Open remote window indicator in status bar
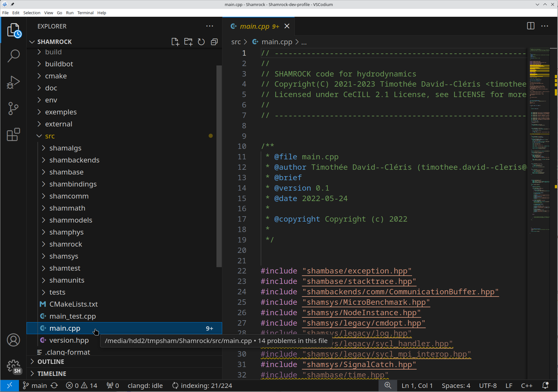Image resolution: width=558 pixels, height=392 pixels. (x=10, y=386)
